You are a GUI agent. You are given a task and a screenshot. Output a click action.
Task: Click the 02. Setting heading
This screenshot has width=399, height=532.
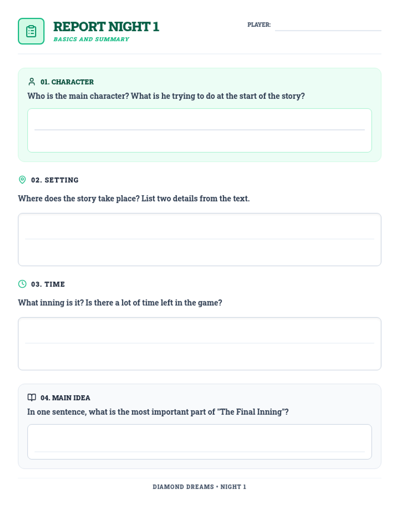click(55, 180)
